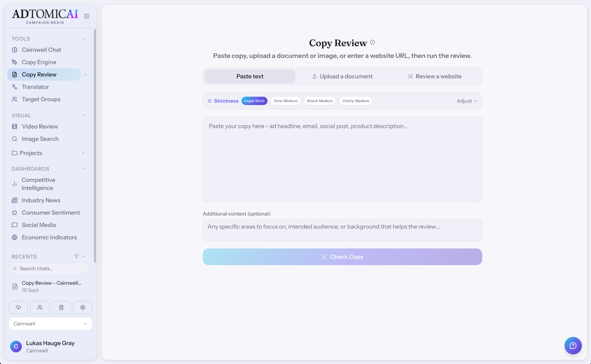Click the Search chats input field

48,269
